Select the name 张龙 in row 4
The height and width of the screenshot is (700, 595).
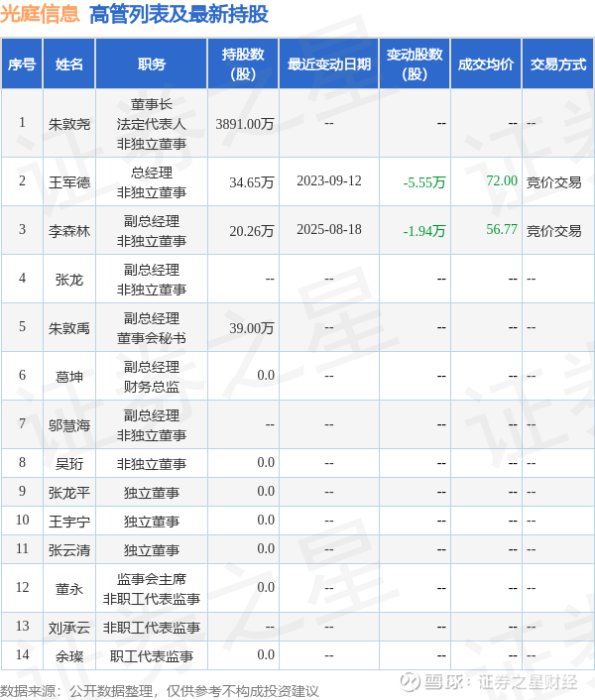[x=69, y=280]
